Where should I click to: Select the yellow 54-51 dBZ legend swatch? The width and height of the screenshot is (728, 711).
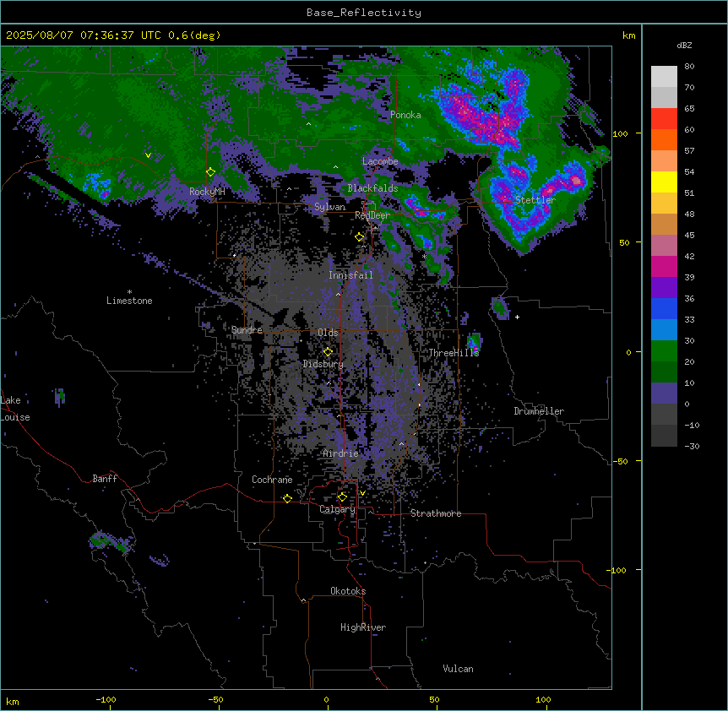click(x=664, y=182)
